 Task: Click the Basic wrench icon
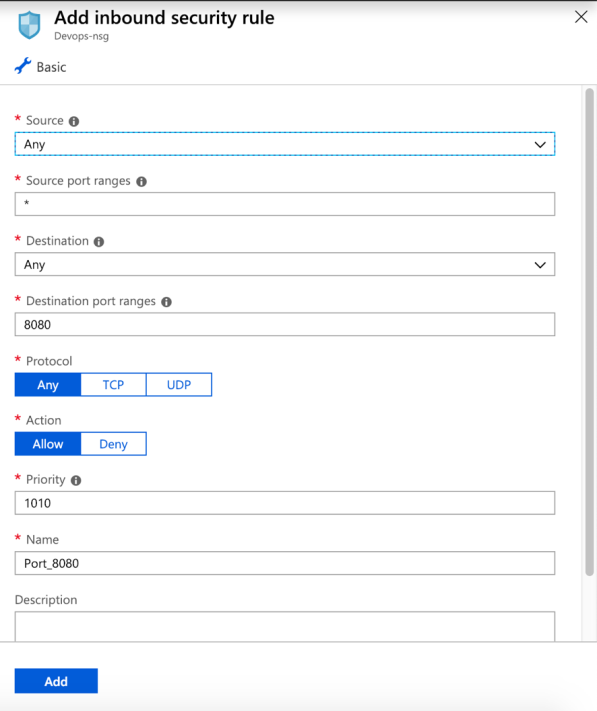(23, 66)
